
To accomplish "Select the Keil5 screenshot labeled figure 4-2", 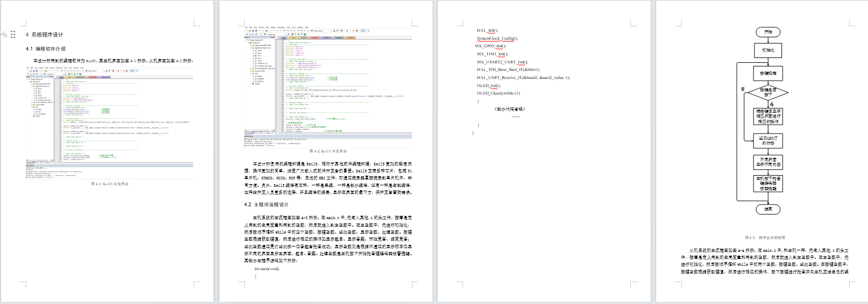I will click(x=328, y=86).
